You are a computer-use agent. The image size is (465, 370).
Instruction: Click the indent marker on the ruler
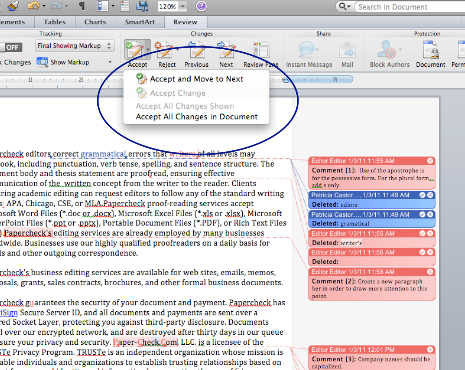[285, 80]
